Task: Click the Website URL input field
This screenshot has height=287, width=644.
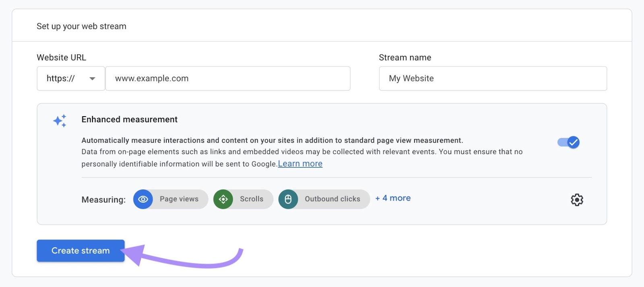Action: 228,78
